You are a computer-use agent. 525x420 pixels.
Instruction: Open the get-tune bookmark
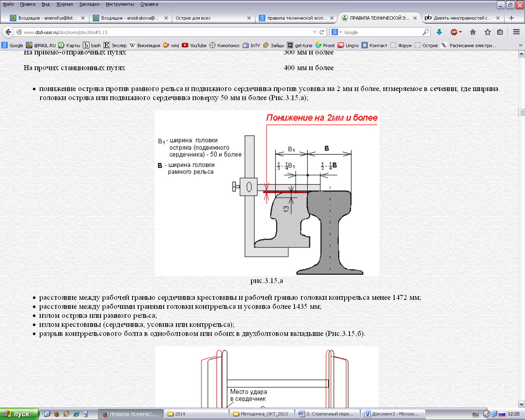click(x=300, y=46)
